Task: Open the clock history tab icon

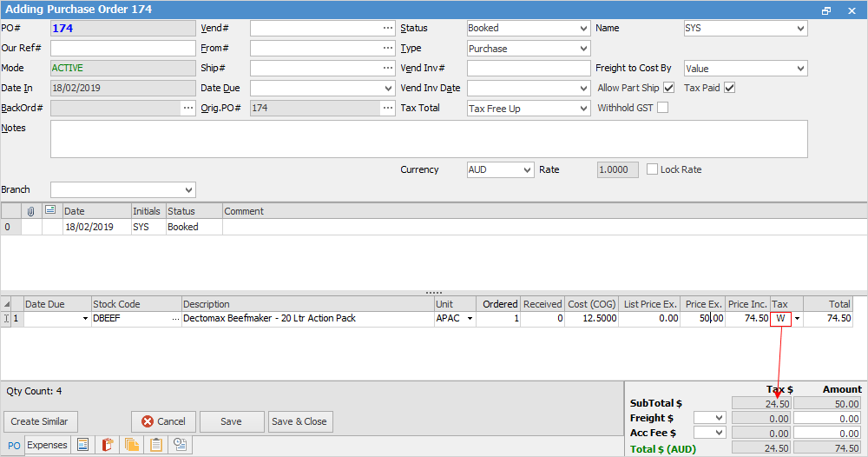Action: coord(181,445)
